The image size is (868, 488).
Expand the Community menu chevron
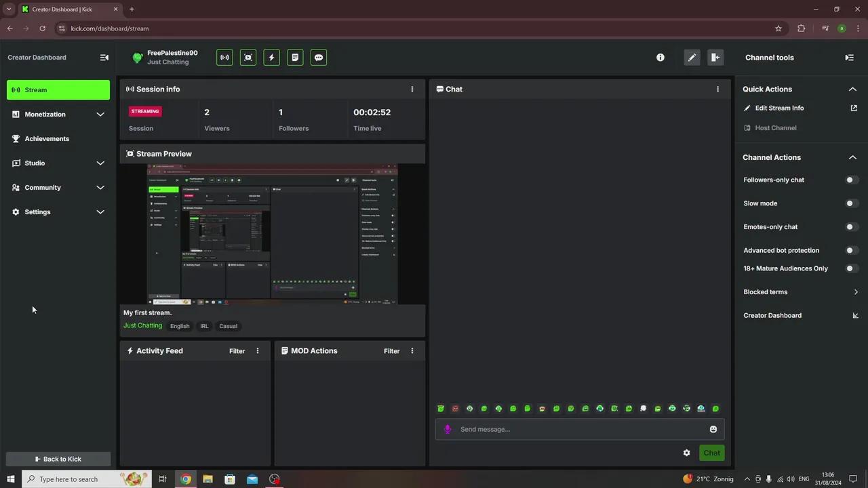100,188
